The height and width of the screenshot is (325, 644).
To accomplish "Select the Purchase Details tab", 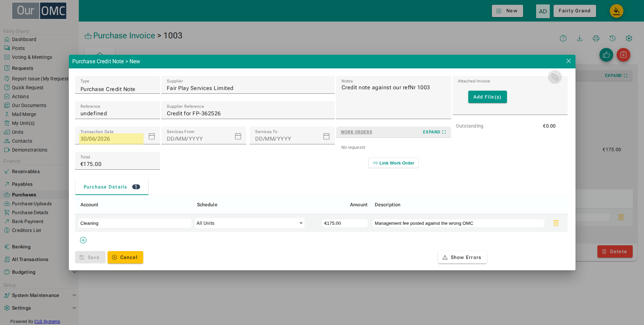I will click(112, 187).
